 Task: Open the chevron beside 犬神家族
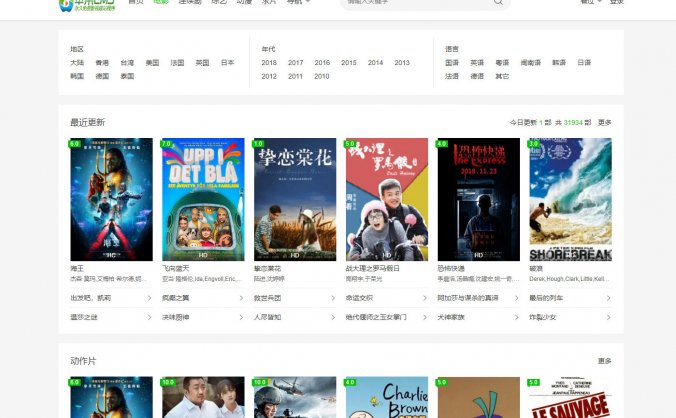(x=516, y=317)
